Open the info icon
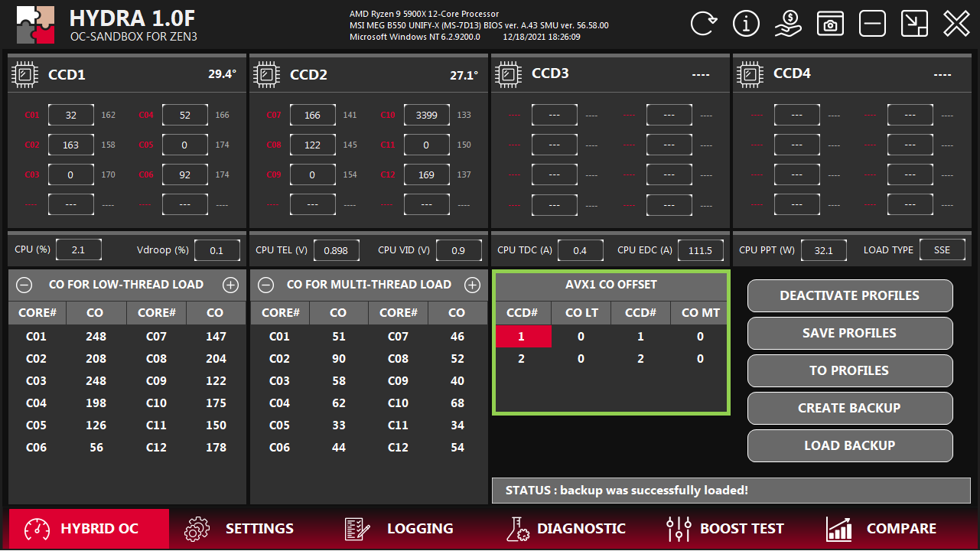The image size is (980, 551). (746, 24)
